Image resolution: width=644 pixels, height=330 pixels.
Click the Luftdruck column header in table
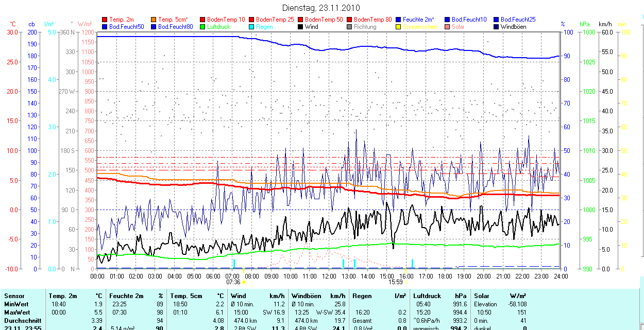(x=428, y=296)
